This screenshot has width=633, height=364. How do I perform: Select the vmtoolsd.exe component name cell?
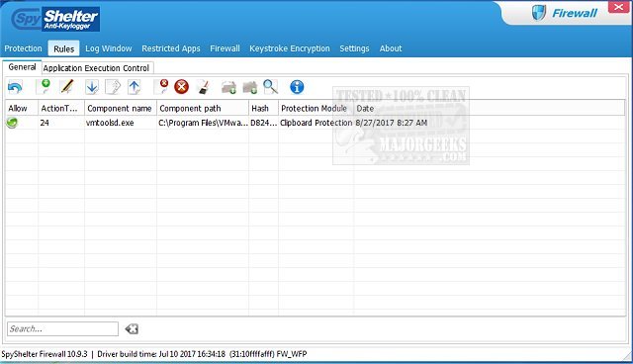click(121, 123)
